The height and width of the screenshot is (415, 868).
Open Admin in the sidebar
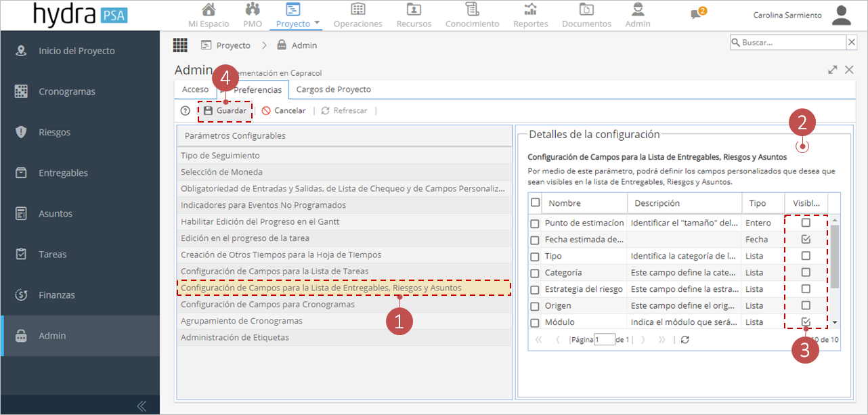click(x=80, y=336)
